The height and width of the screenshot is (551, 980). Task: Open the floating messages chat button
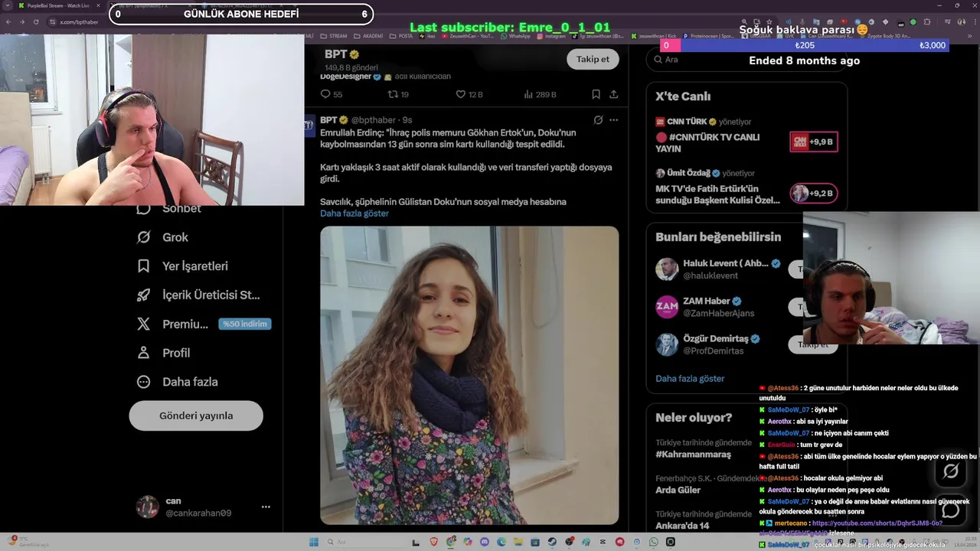click(951, 510)
